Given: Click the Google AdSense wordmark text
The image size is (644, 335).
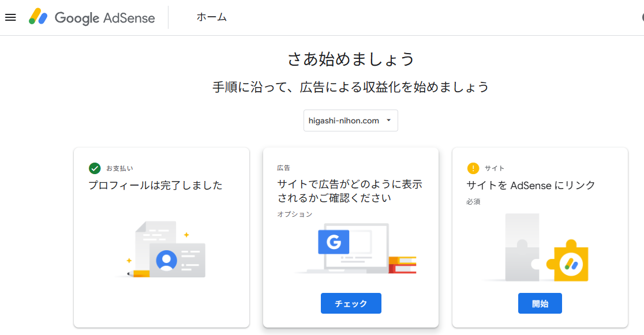Looking at the screenshot, I should tap(104, 18).
